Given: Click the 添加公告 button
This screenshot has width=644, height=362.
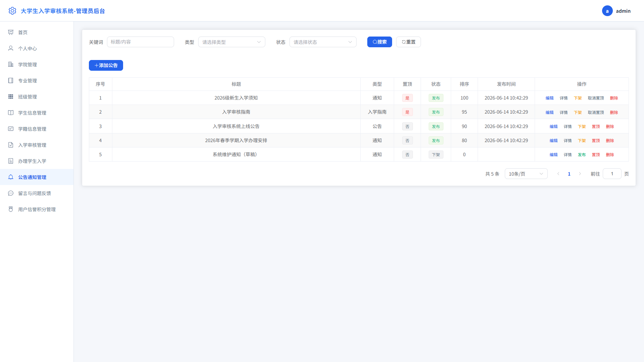Looking at the screenshot, I should click(106, 65).
